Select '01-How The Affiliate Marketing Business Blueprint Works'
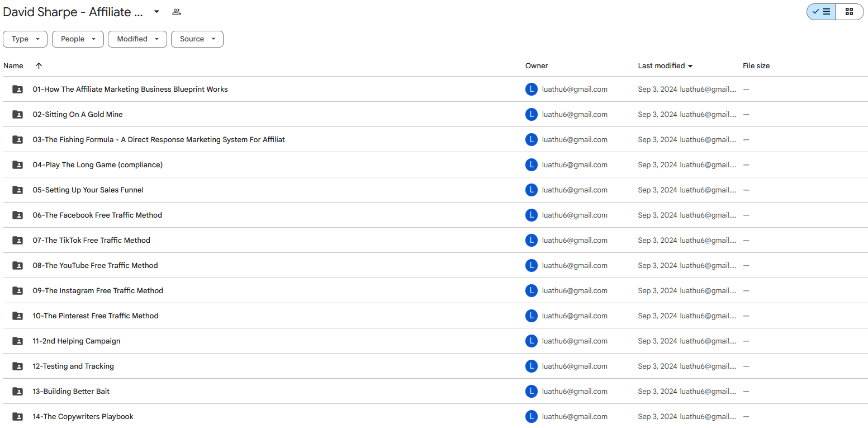Screen dimensions: 868x428 130,90
